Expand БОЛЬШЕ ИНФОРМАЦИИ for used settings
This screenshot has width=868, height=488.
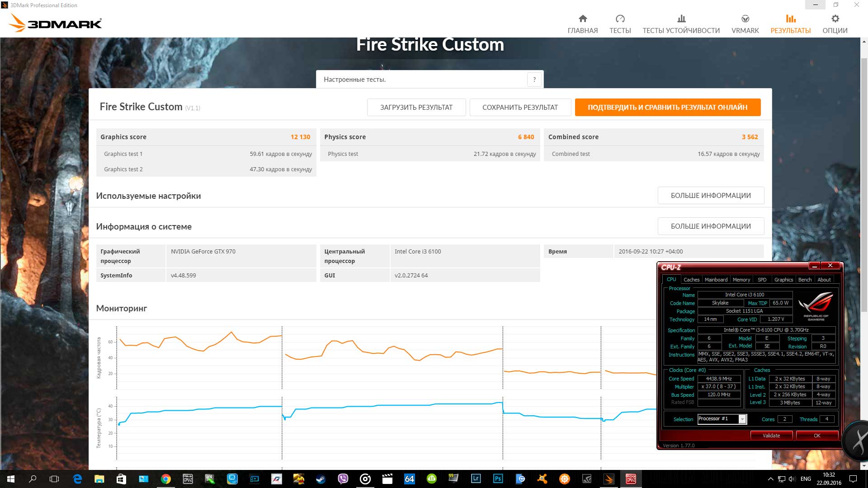[x=710, y=196]
